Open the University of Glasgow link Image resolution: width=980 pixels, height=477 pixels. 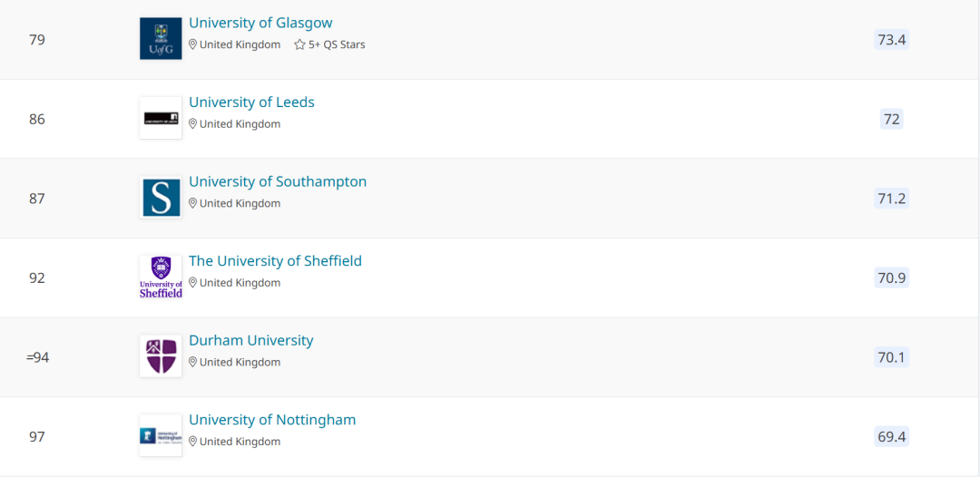coord(260,23)
